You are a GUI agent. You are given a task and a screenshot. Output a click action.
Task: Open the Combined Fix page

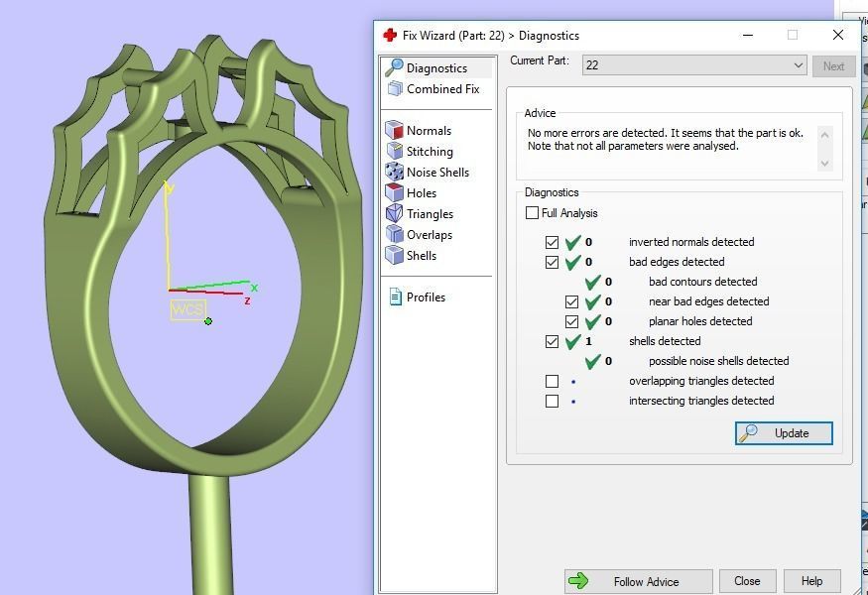point(434,89)
